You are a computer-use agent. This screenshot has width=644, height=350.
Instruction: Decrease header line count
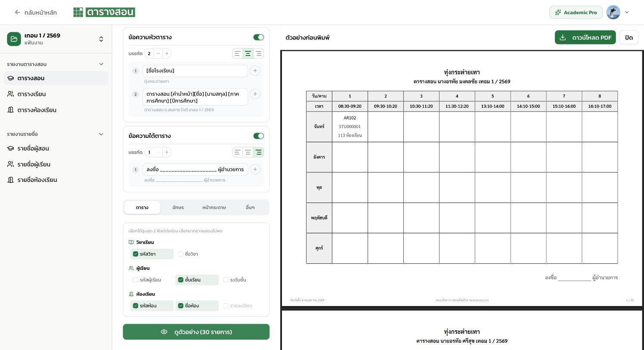[x=158, y=53]
